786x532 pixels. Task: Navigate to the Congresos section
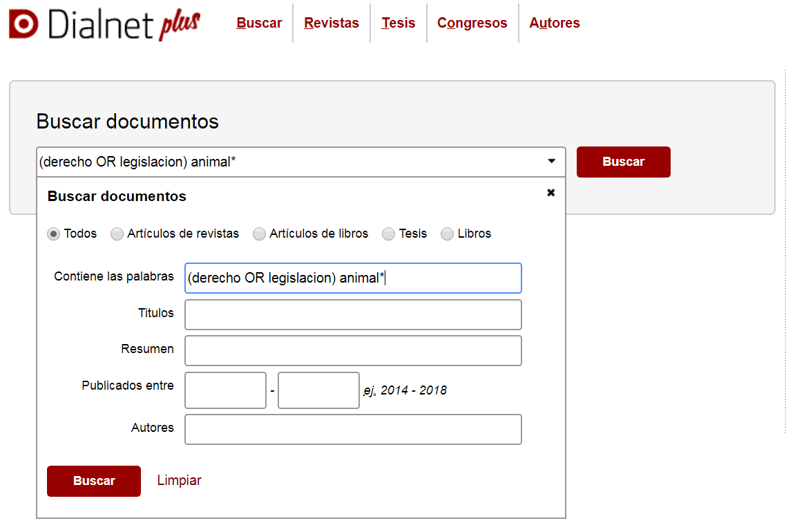[472, 23]
